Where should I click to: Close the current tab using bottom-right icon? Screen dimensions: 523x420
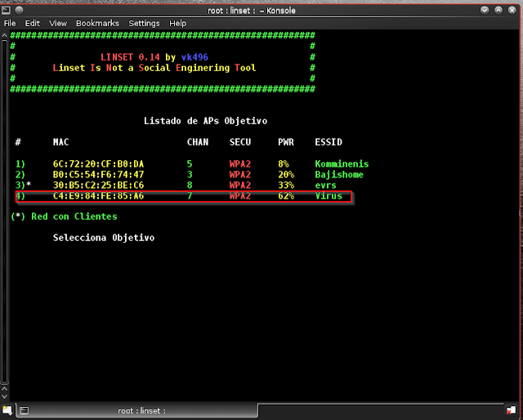pyautogui.click(x=515, y=410)
